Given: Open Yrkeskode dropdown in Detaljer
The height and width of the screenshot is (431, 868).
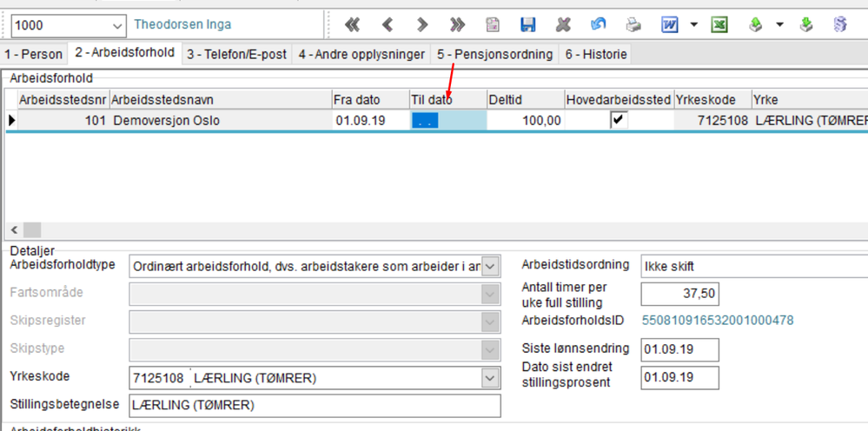Looking at the screenshot, I should point(490,378).
